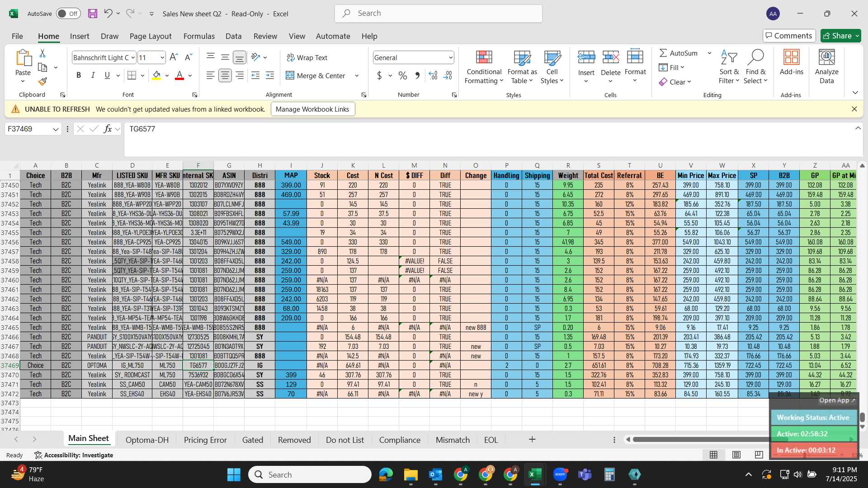
Task: Open the font size dropdown
Action: click(162, 57)
